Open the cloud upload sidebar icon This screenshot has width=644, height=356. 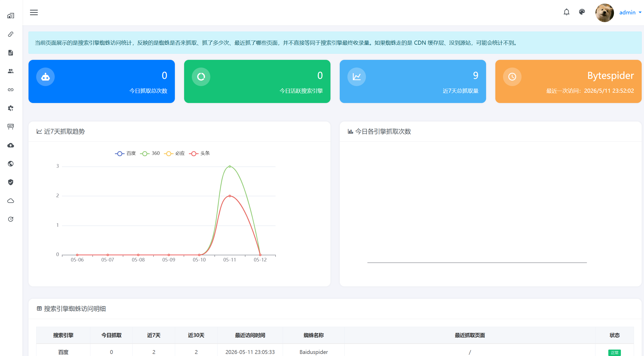pos(11,145)
